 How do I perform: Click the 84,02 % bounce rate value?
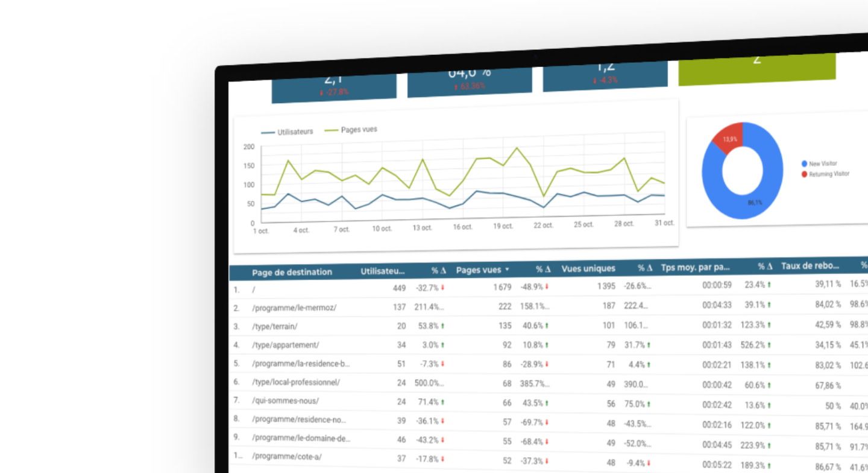(828, 304)
